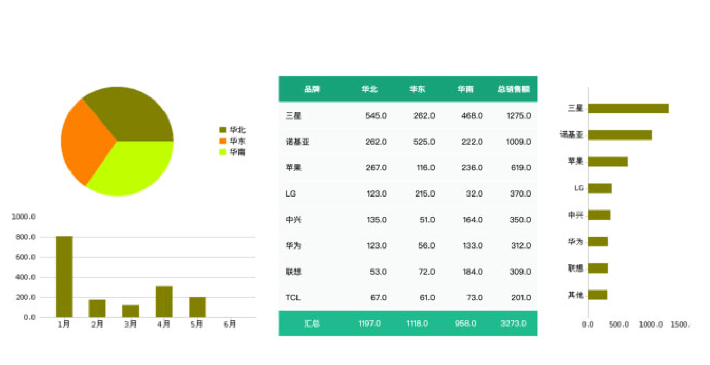The width and height of the screenshot is (710, 365).
Task: Click the 华为 horizontal bar
Action: point(598,241)
